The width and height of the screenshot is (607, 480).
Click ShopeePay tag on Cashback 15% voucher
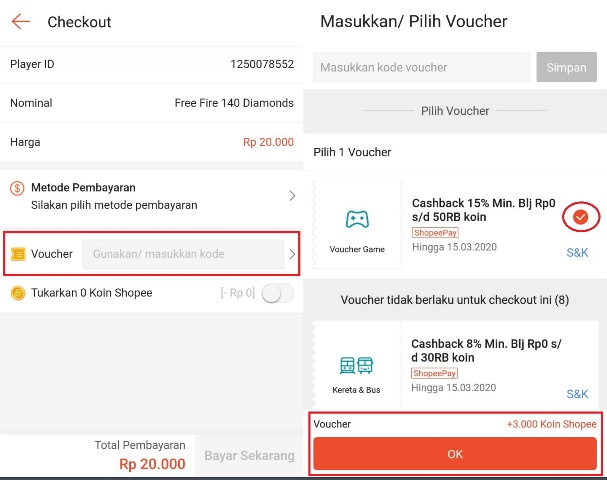point(435,233)
